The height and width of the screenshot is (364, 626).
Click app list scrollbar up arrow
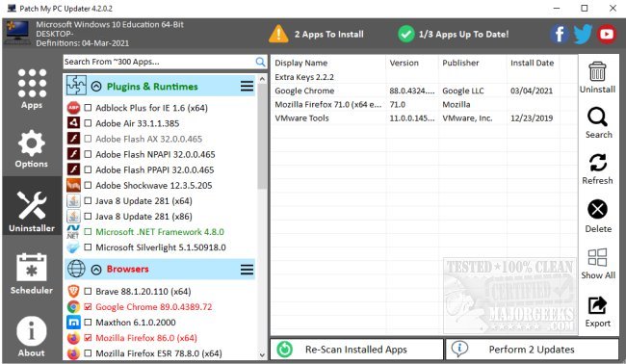point(262,79)
